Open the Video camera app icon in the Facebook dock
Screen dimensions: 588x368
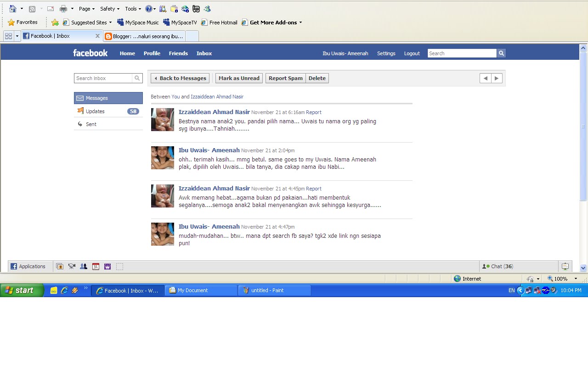tap(72, 266)
